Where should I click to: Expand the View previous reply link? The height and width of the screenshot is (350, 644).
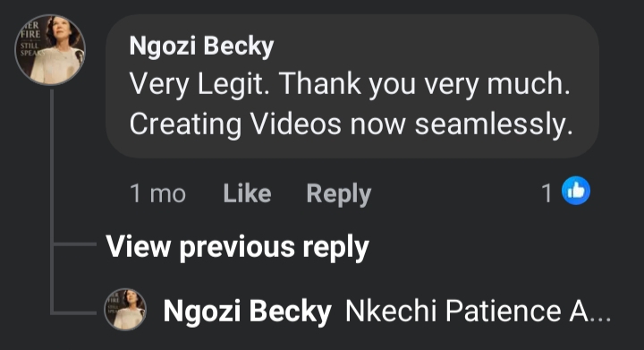237,247
